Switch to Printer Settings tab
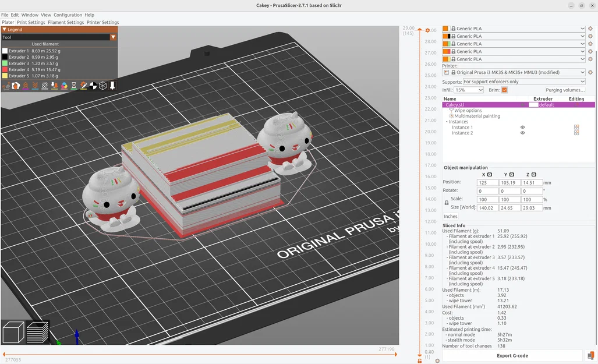598x364 pixels. pos(102,23)
